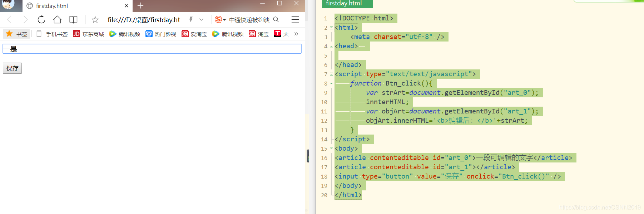This screenshot has height=214, width=644.
Task: Reload the firstday.html page
Action: pyautogui.click(x=41, y=20)
